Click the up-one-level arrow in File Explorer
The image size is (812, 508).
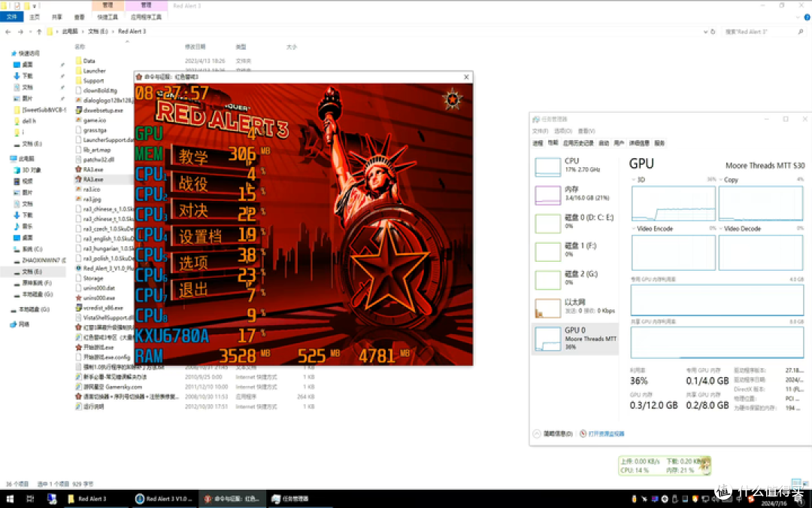[39, 32]
